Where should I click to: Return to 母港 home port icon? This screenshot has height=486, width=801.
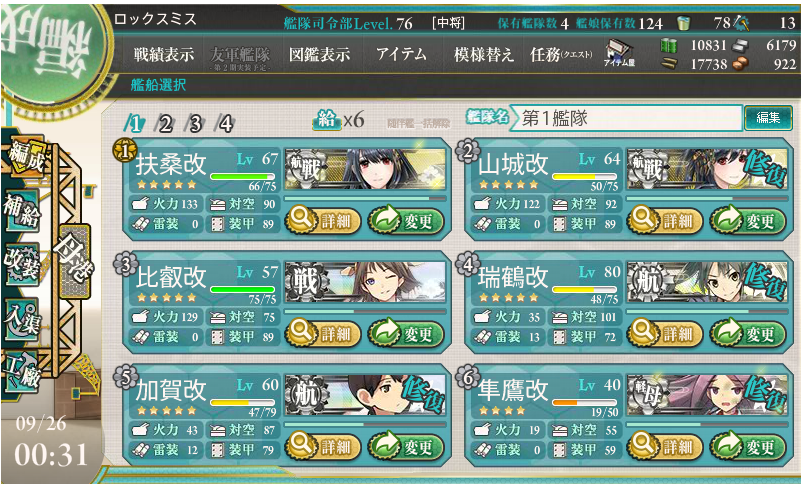coord(74,262)
